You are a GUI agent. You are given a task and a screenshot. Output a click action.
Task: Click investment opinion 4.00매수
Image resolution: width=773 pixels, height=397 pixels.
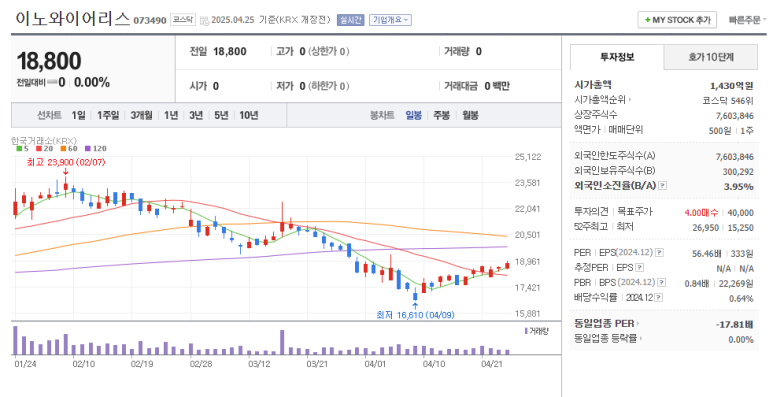click(x=701, y=213)
